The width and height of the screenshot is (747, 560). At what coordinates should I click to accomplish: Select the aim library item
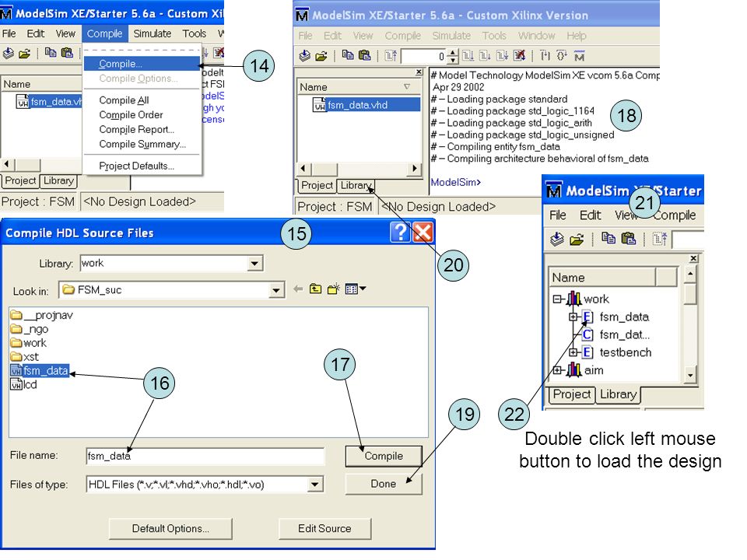pos(594,370)
